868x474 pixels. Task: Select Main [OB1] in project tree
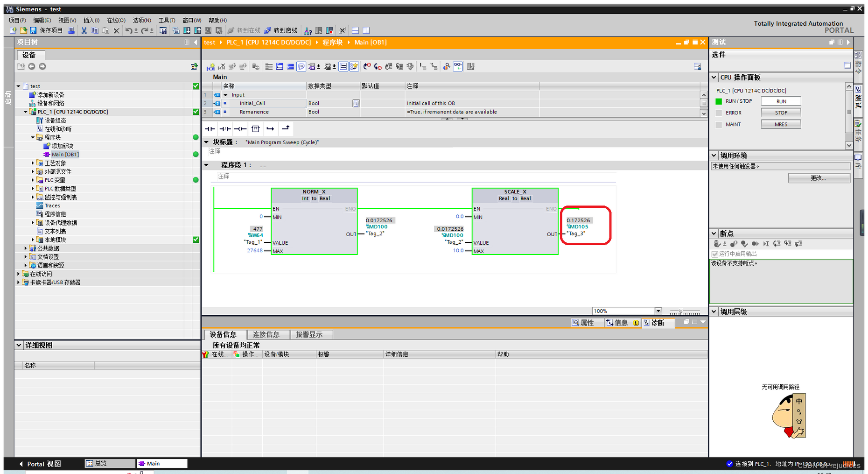tap(65, 155)
